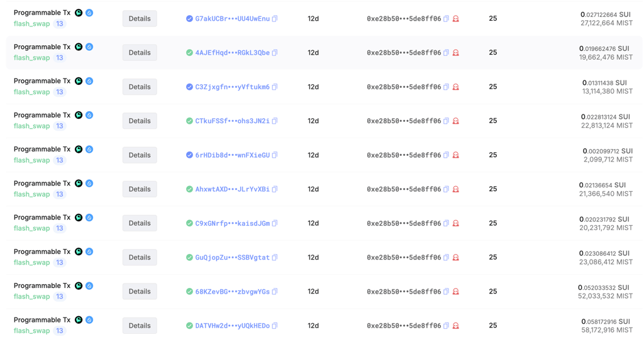Screen dimensions: 644x342
Task: Click black protocol icon in first row
Action: point(79,13)
